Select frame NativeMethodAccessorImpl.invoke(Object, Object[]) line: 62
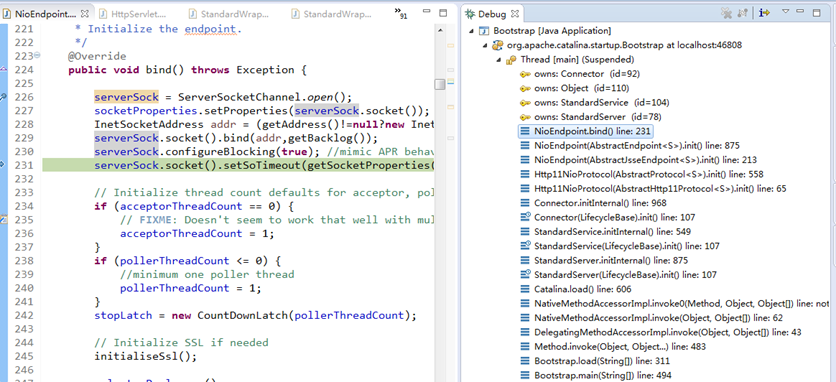Screen dimensions: 836x382 (651, 318)
